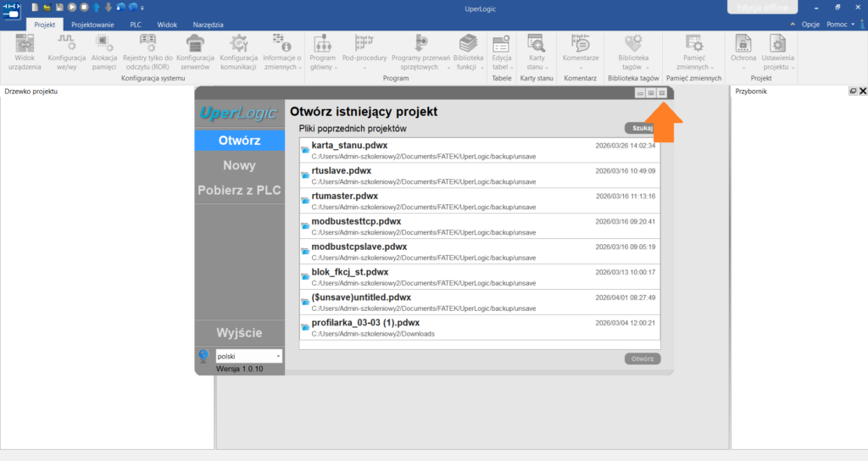Select ($unsave)untitled.pdwx project file
Screen dimensions: 868x461
pos(480,303)
